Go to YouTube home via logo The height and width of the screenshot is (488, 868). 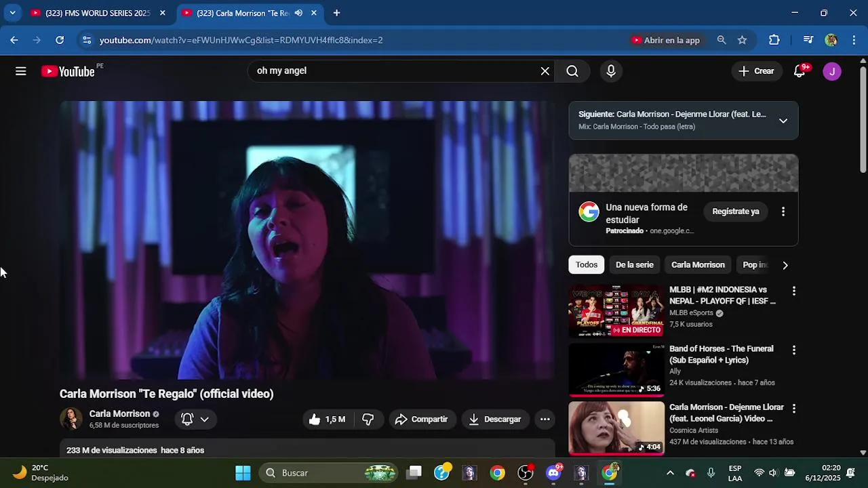tap(68, 71)
